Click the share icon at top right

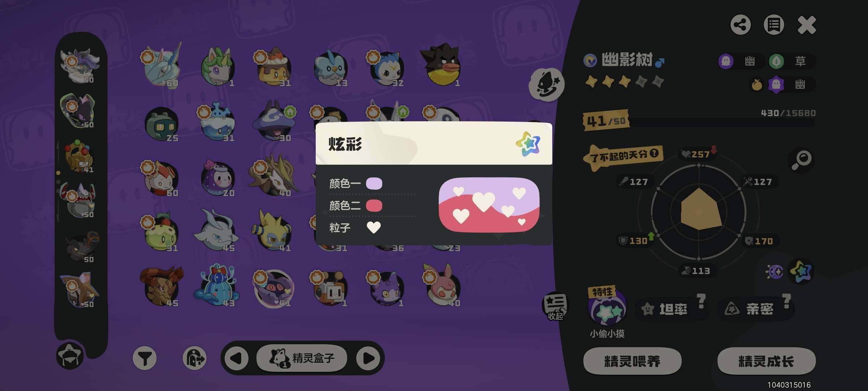pyautogui.click(x=740, y=25)
